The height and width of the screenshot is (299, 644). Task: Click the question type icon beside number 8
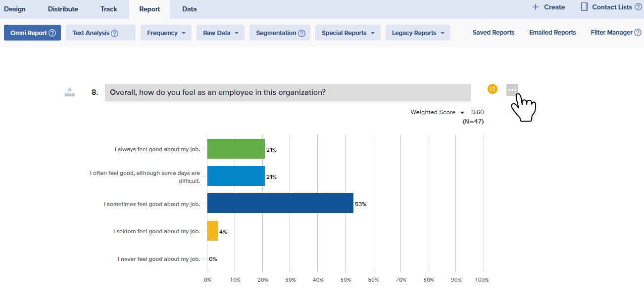point(70,92)
